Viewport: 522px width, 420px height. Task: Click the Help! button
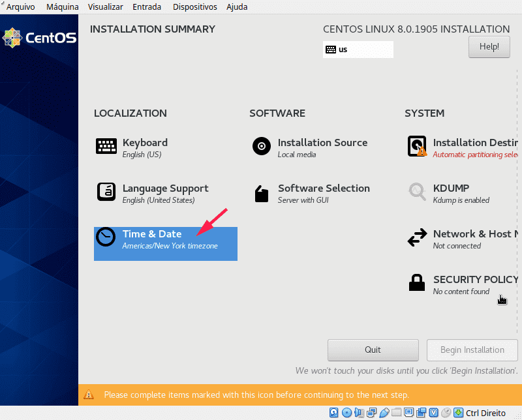[489, 47]
